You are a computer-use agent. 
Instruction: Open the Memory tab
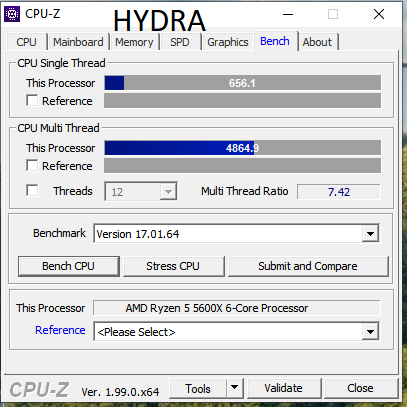(134, 42)
